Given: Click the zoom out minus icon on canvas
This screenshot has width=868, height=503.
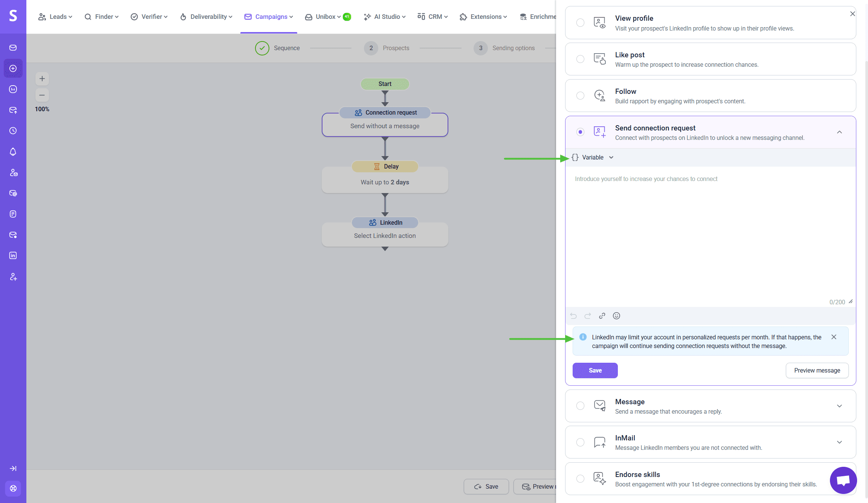Looking at the screenshot, I should click(42, 95).
